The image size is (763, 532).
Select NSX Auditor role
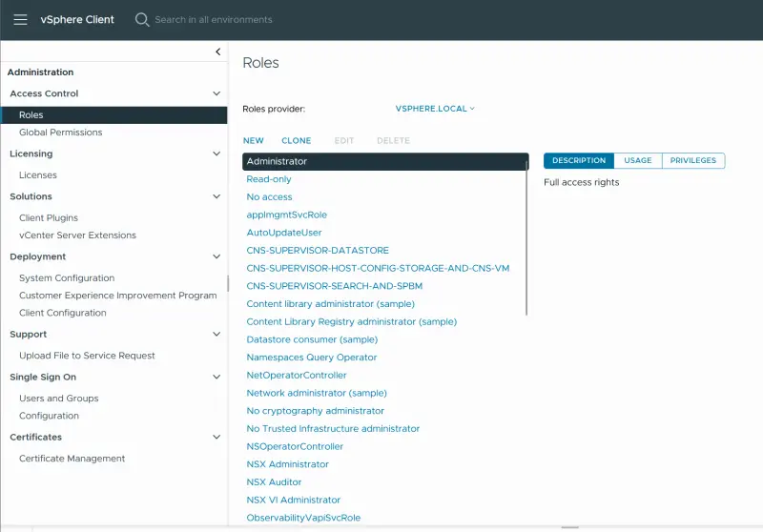274,482
